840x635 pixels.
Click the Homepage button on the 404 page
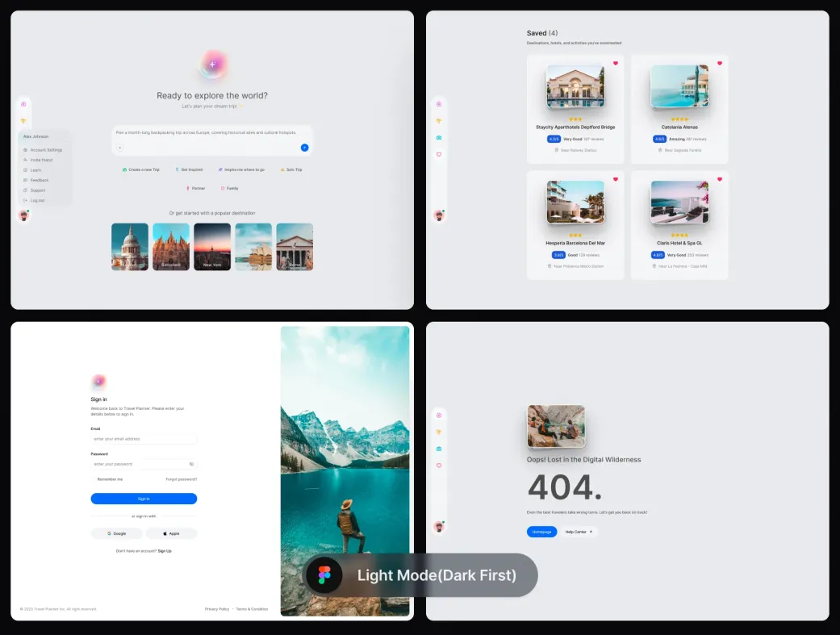pyautogui.click(x=541, y=532)
